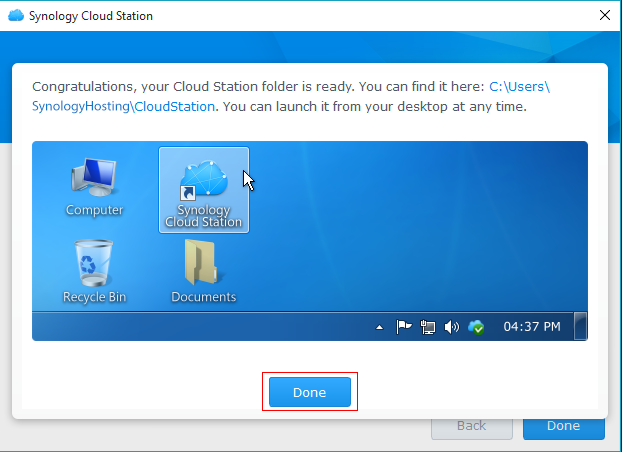Click the network tray icon
This screenshot has height=452, width=622.
428,327
